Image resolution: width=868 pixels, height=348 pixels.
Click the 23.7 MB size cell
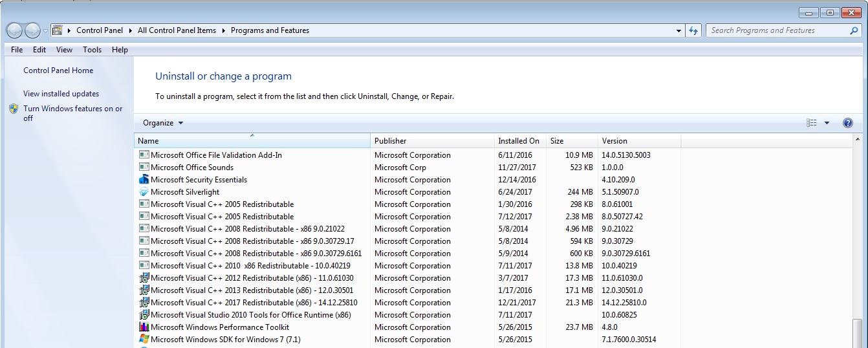(579, 327)
